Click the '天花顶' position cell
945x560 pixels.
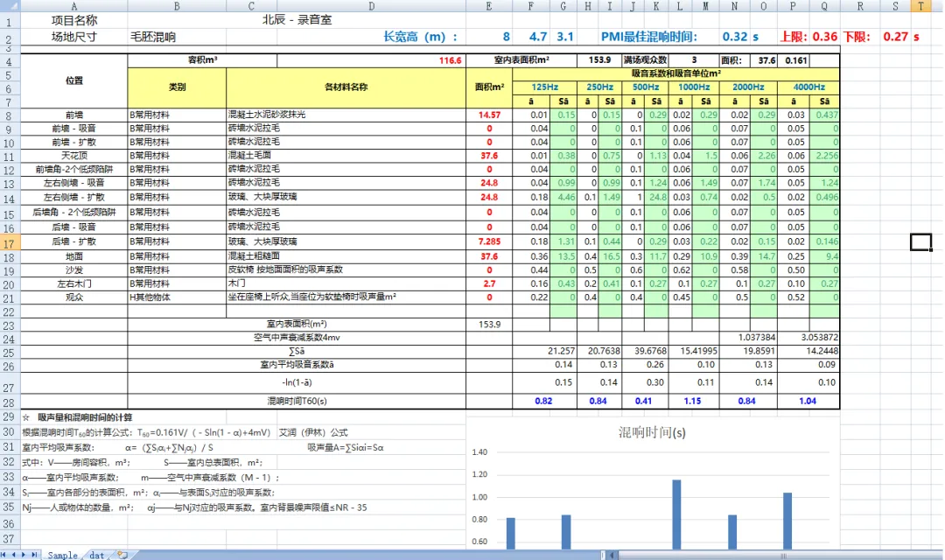coord(74,156)
